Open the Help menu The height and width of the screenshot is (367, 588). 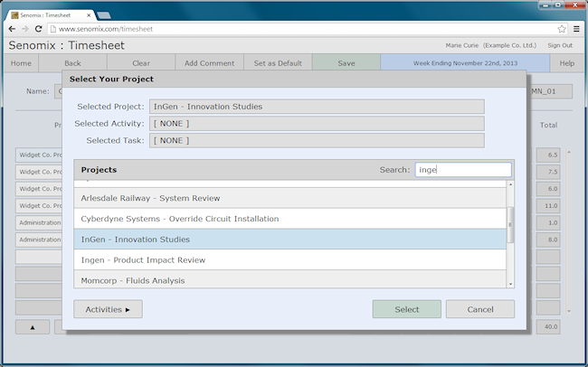(566, 63)
